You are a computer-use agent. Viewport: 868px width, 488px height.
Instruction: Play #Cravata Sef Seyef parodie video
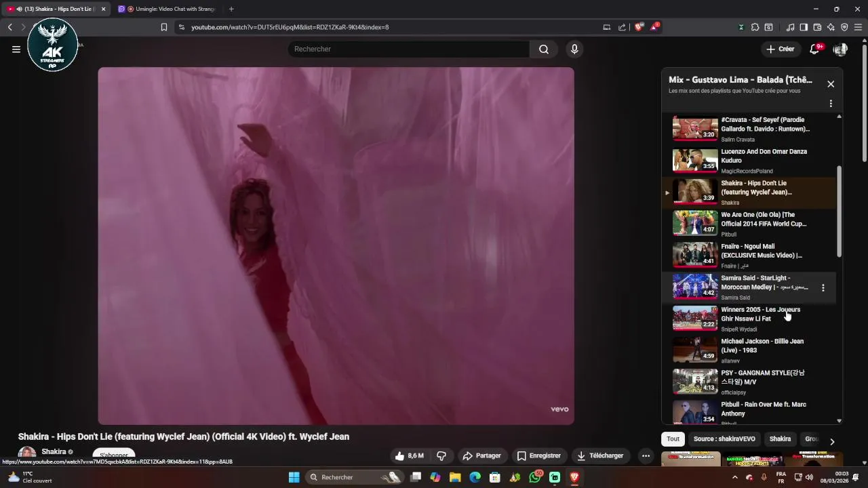click(x=749, y=129)
